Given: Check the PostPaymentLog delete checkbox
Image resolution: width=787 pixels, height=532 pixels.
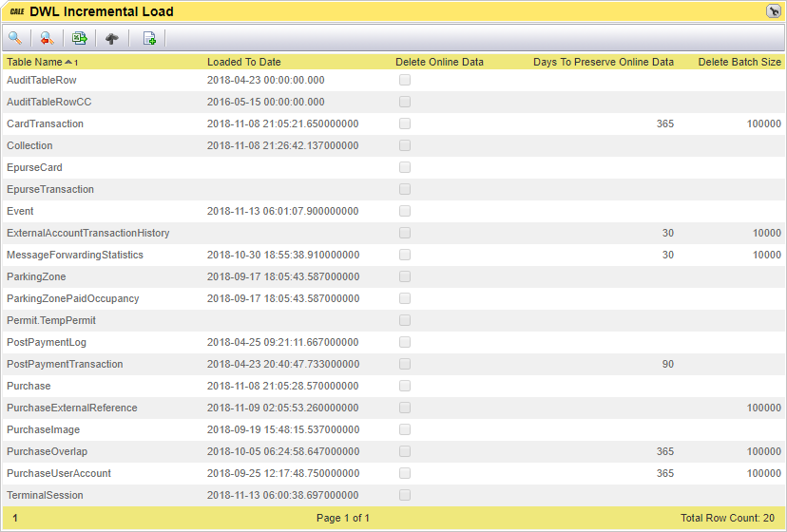Looking at the screenshot, I should [x=405, y=342].
